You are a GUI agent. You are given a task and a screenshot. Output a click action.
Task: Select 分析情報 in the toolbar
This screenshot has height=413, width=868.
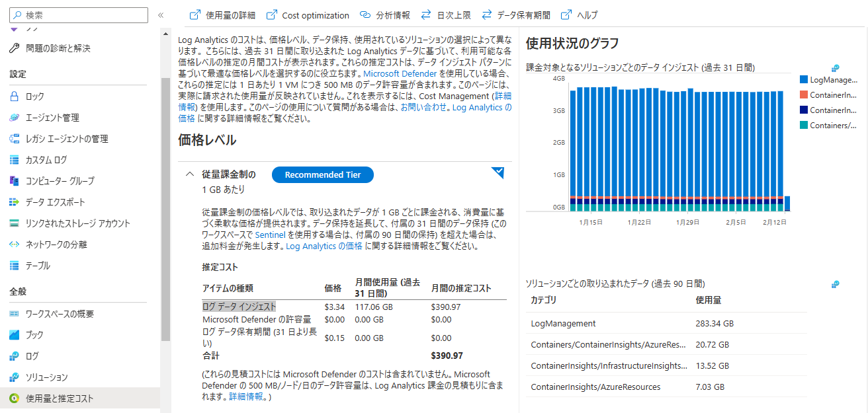coord(384,15)
